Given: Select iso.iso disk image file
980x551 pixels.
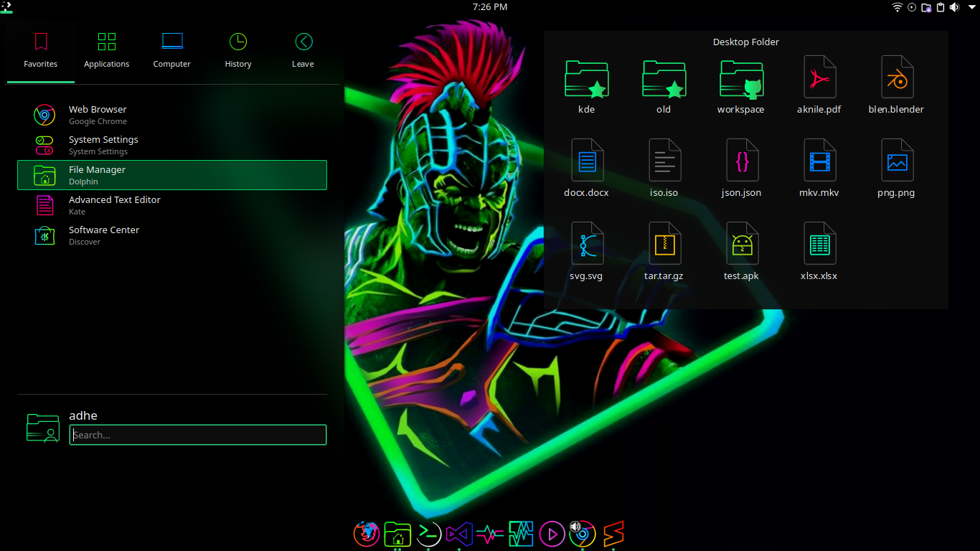Looking at the screenshot, I should pyautogui.click(x=664, y=169).
